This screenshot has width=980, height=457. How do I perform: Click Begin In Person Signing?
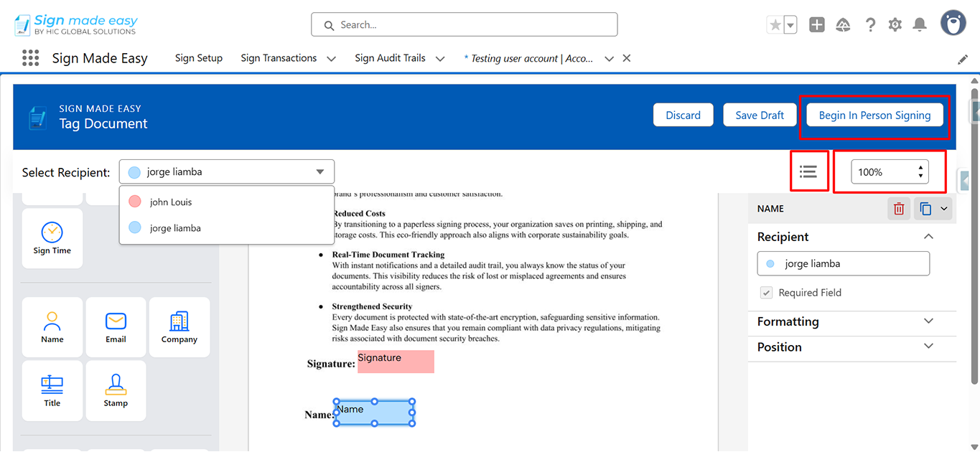tap(874, 115)
